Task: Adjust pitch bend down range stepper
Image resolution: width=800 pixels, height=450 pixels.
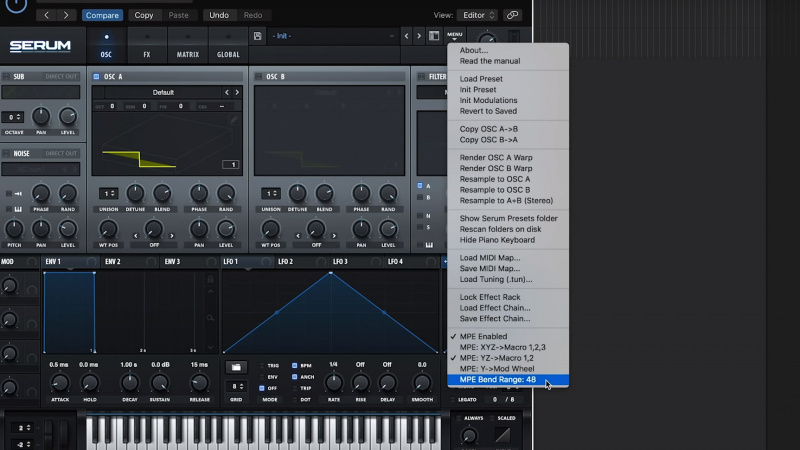Action: pyautogui.click(x=22, y=445)
